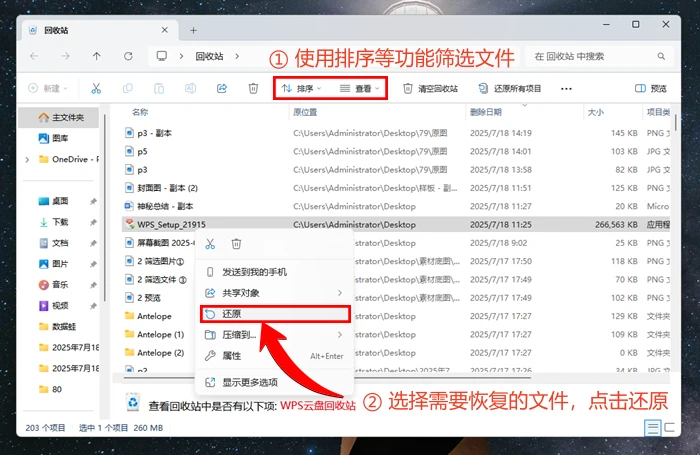Click the PC monitor icon in the address bar
Screen dimensions: 700x455
[x=162, y=56]
